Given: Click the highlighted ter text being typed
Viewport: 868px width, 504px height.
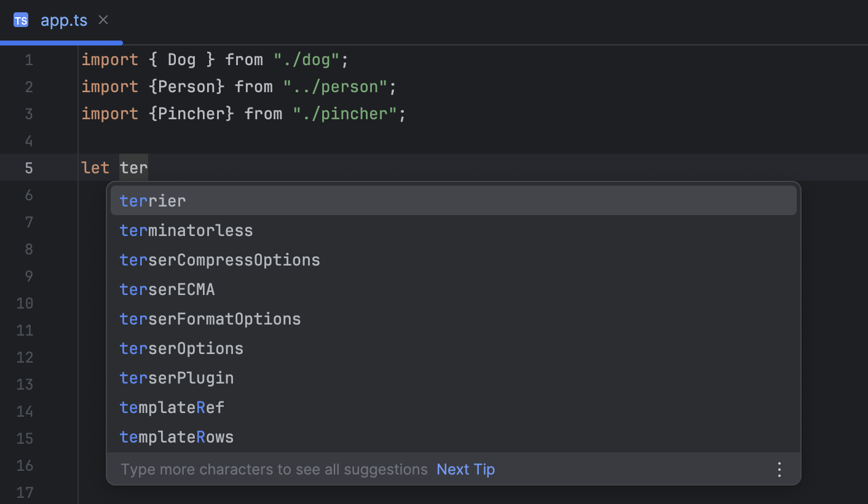Looking at the screenshot, I should tap(133, 167).
